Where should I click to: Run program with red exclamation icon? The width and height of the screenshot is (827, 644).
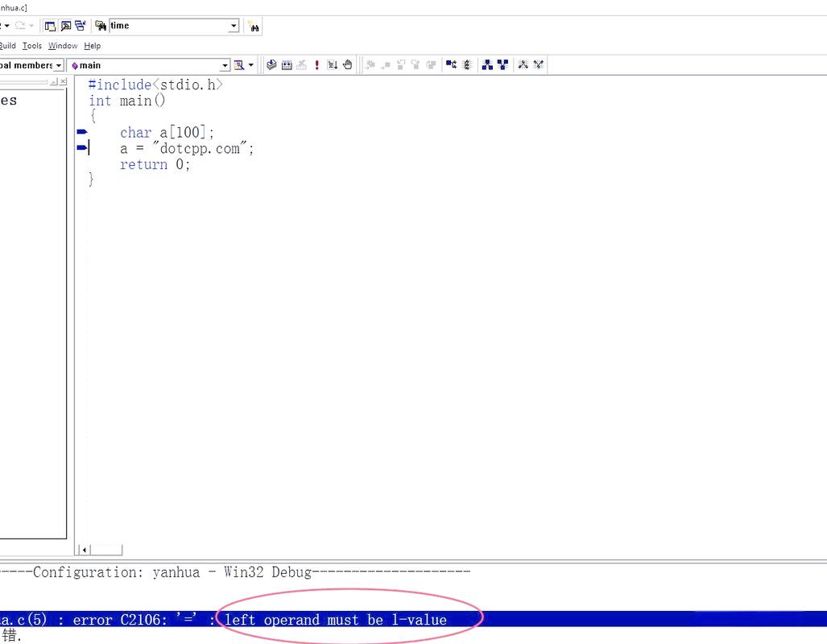[x=317, y=65]
